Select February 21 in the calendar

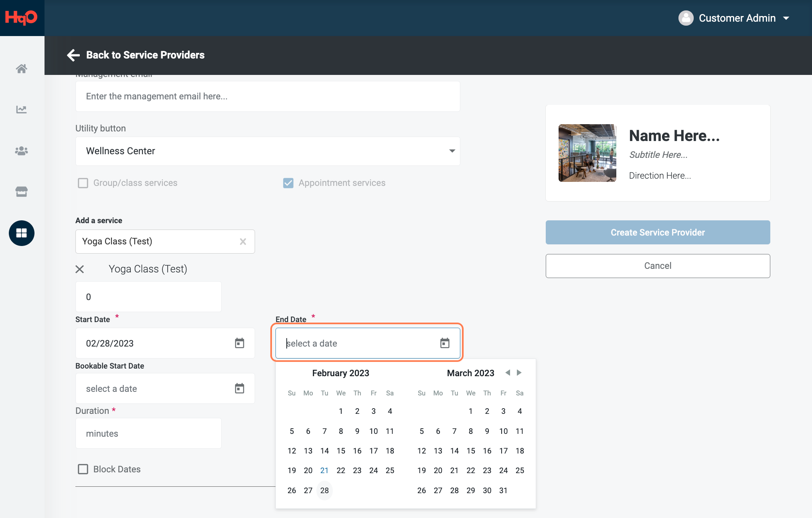[324, 470]
